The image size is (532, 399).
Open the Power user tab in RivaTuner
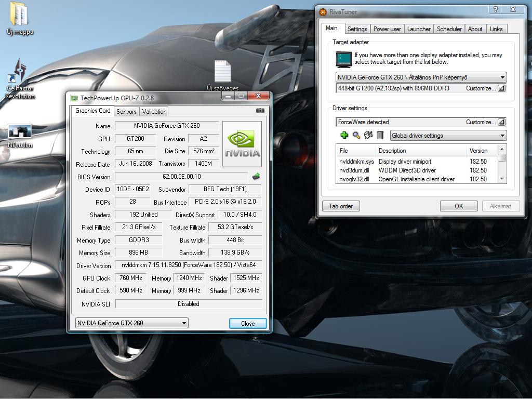[x=387, y=29]
